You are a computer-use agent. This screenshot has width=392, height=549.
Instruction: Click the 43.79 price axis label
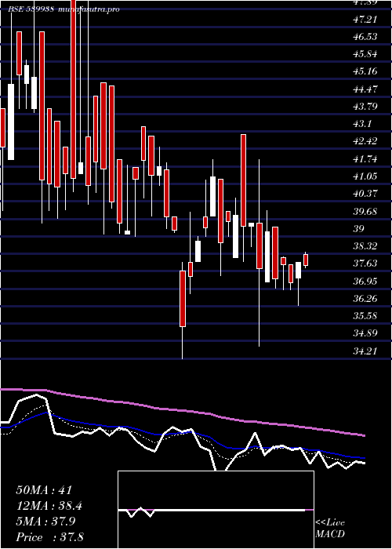(365, 106)
